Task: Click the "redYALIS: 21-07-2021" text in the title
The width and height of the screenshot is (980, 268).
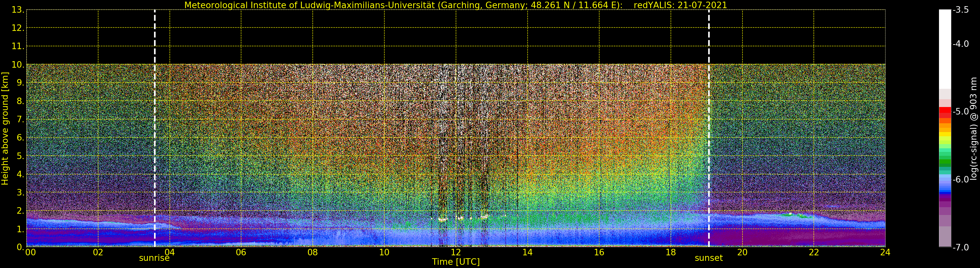Action: pos(680,5)
